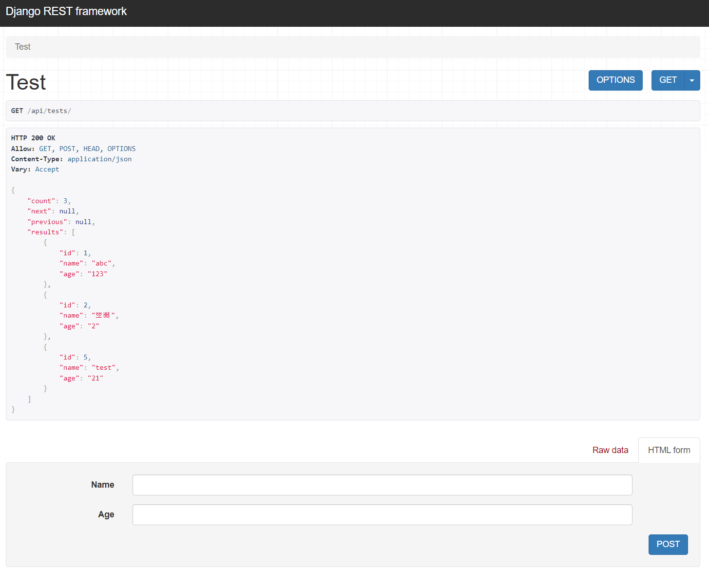Switch to the HTML form tab
Screen dimensions: 709x588
coord(669,450)
